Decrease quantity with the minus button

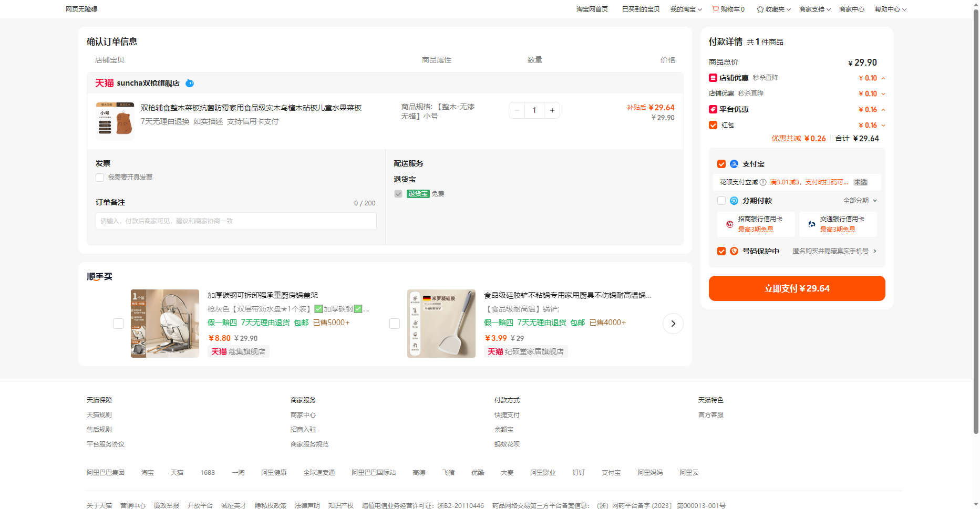tap(517, 110)
